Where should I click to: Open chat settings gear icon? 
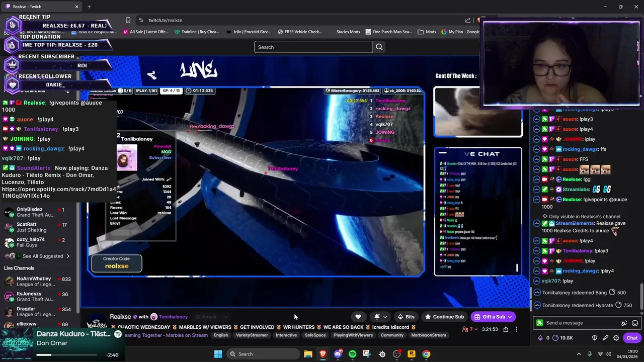point(616,338)
